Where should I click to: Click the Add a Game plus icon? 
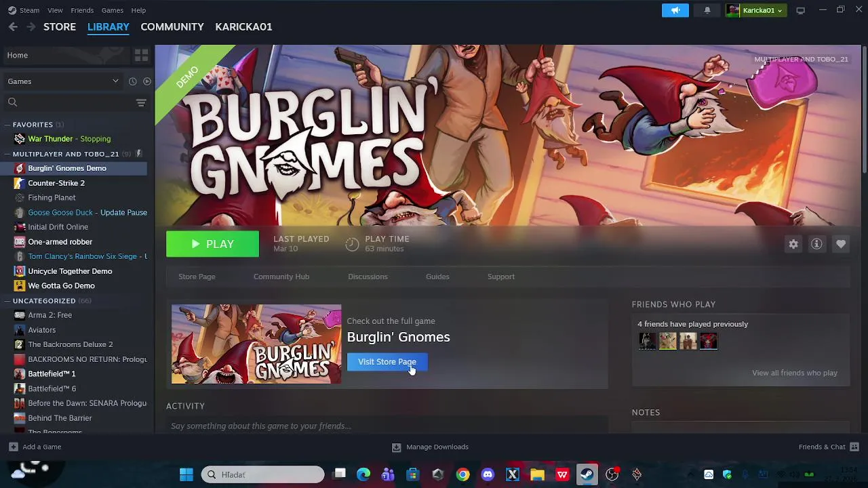pos(13,447)
